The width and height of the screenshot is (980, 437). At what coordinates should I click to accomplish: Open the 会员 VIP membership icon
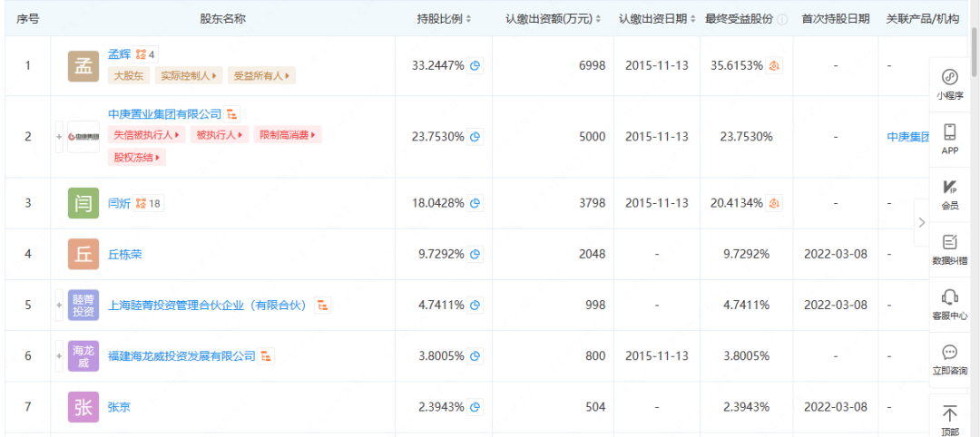point(949,188)
